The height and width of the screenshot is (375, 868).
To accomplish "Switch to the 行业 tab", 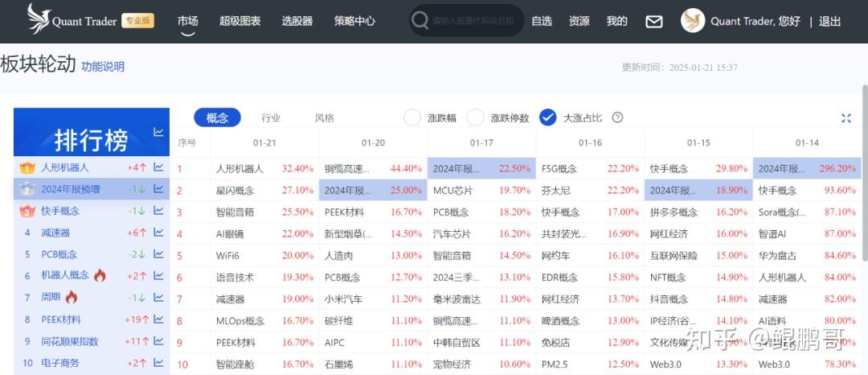I will tap(272, 118).
